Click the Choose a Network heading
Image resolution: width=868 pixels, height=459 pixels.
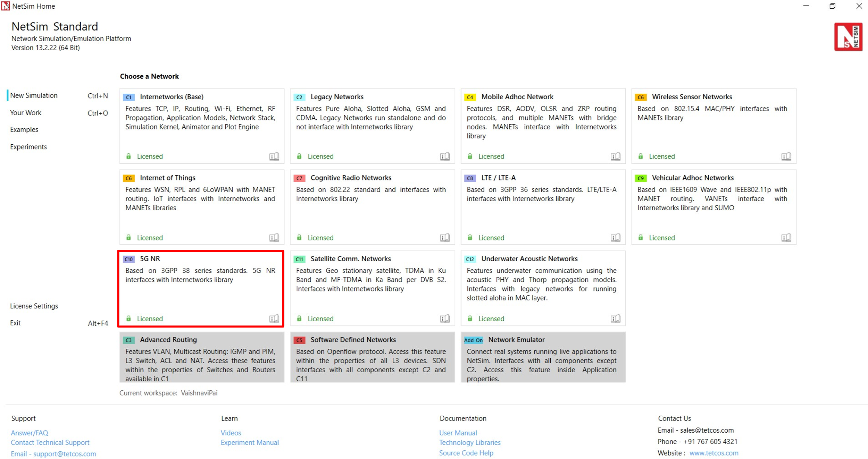pos(149,76)
